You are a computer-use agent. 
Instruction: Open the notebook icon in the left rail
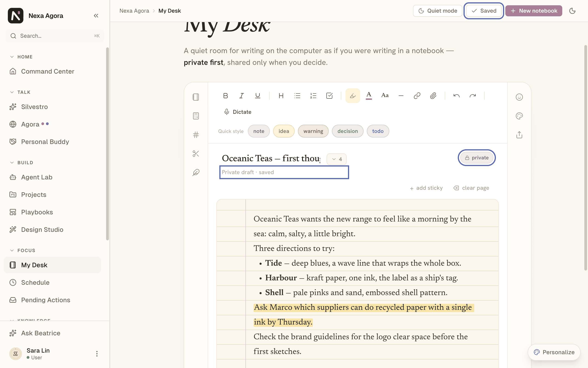[x=196, y=97]
